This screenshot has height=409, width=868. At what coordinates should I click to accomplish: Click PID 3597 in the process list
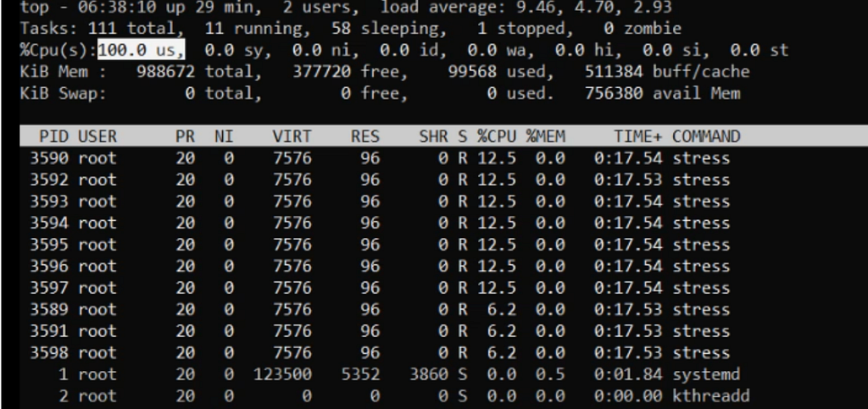click(x=49, y=287)
